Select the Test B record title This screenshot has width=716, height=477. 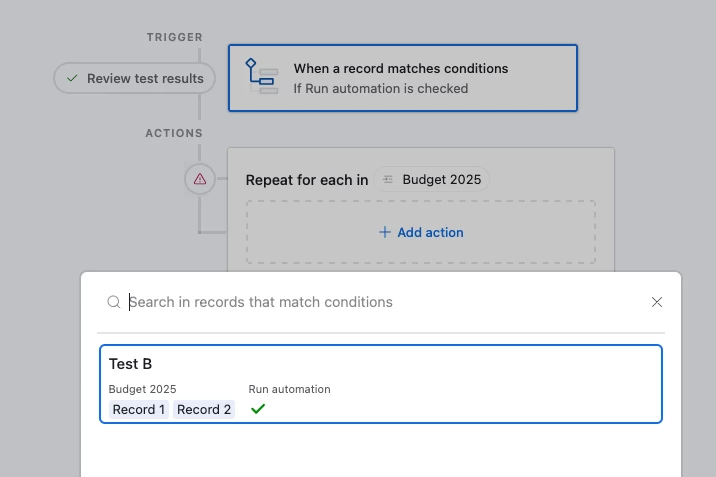coord(131,364)
